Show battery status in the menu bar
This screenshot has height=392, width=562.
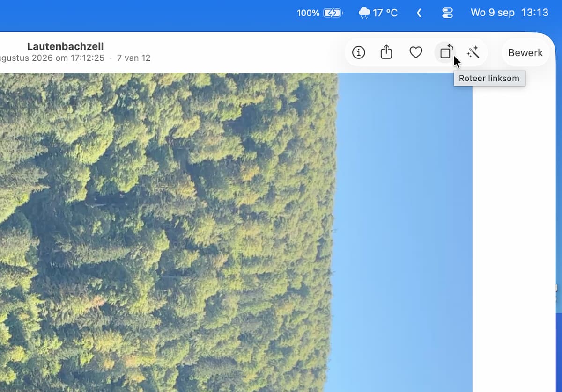(319, 13)
